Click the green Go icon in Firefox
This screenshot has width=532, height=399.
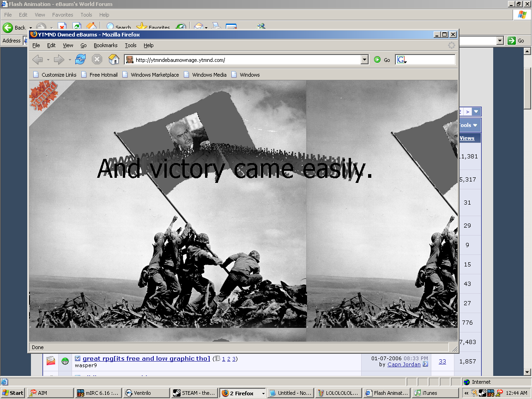pyautogui.click(x=377, y=60)
